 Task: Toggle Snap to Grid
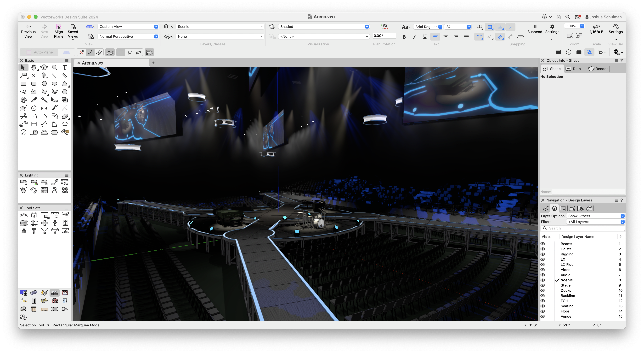point(480,27)
